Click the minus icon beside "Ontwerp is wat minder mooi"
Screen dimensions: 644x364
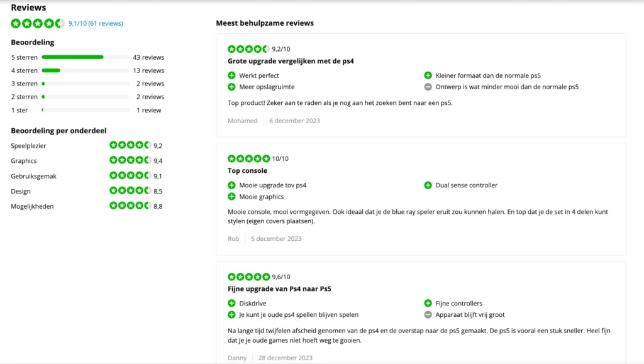tap(428, 87)
